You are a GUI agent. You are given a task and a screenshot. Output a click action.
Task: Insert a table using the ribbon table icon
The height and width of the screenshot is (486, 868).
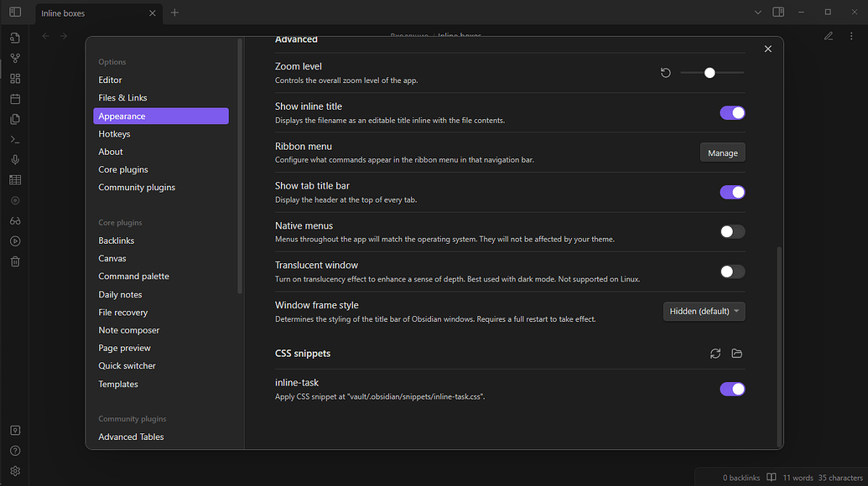click(x=14, y=179)
